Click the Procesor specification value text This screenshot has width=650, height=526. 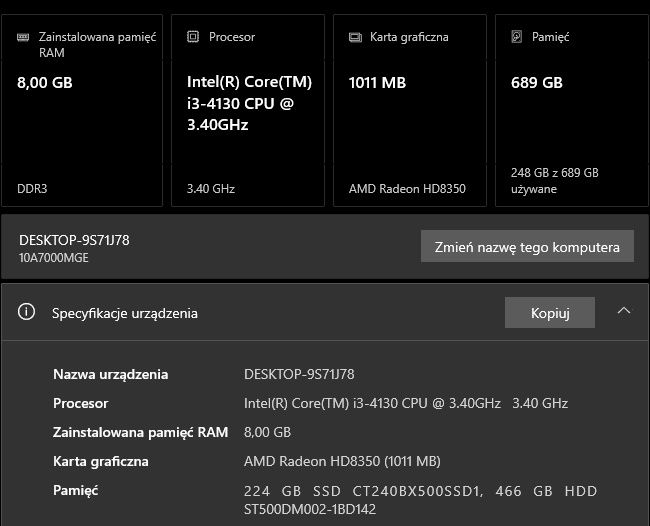pos(405,404)
